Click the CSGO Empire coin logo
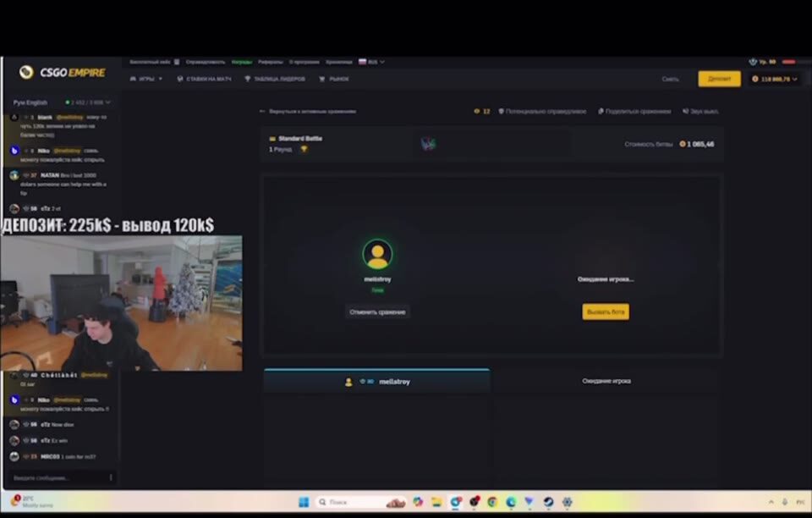The image size is (812, 518). pos(26,73)
